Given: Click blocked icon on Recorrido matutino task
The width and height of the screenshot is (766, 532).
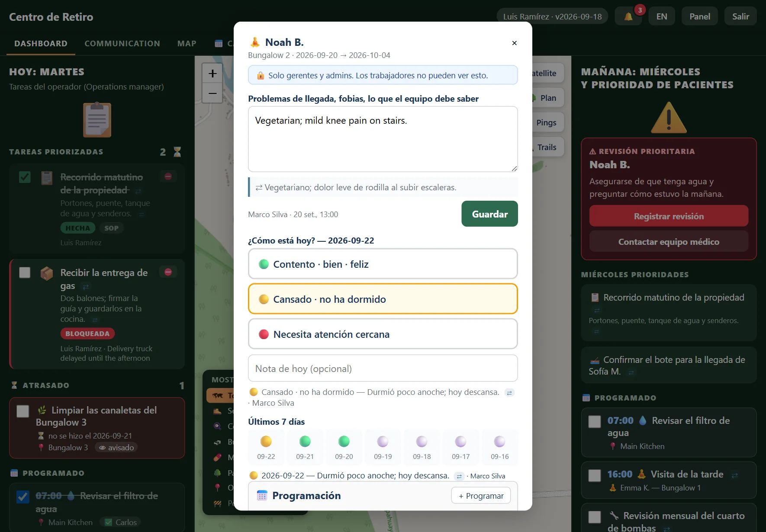Looking at the screenshot, I should coord(168,176).
